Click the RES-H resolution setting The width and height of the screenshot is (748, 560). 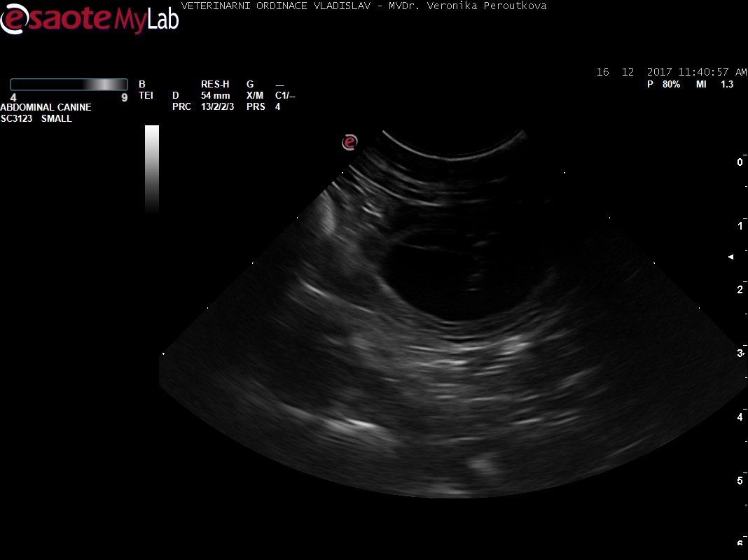(x=215, y=85)
